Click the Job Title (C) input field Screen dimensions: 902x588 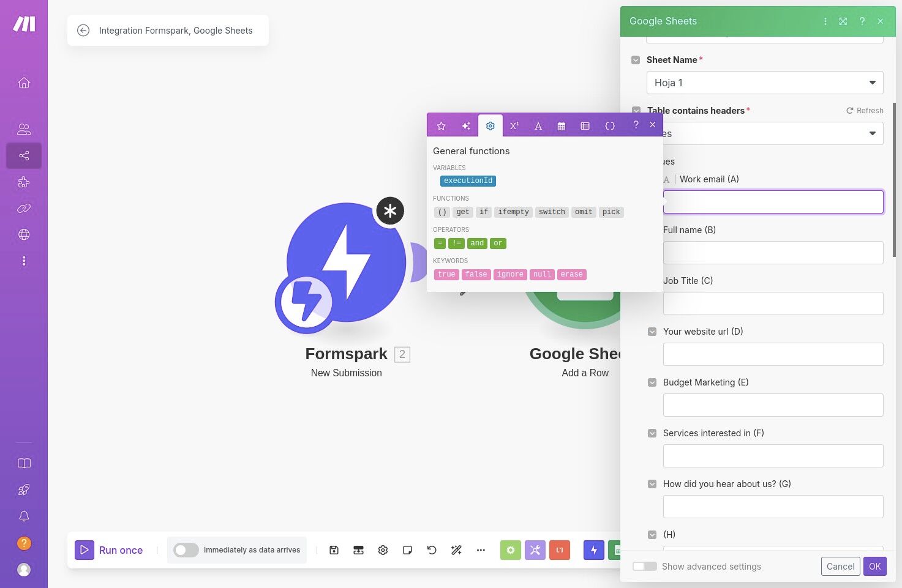click(773, 303)
